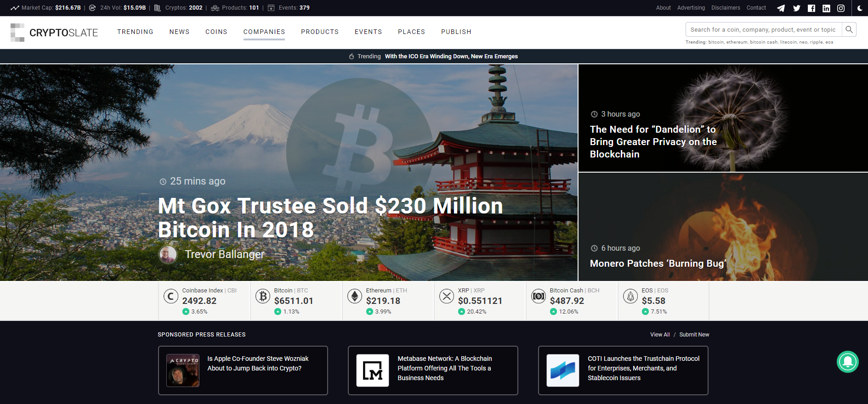Open 'With the ICO Era Winding Down' headline
This screenshot has height=404, width=868.
coord(451,56)
